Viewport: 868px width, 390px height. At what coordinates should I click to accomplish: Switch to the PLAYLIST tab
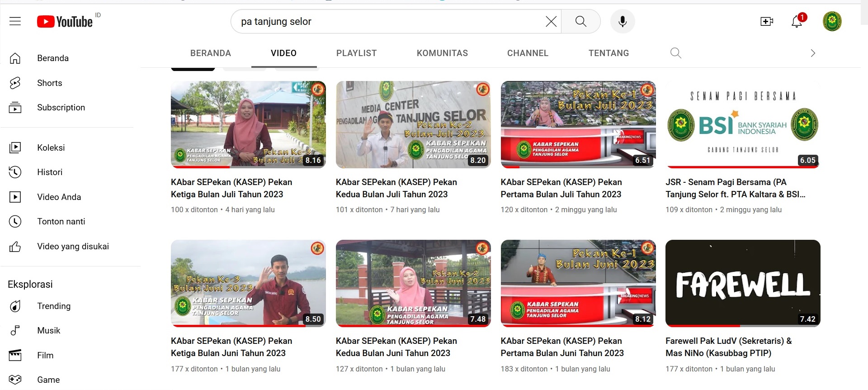[356, 53]
